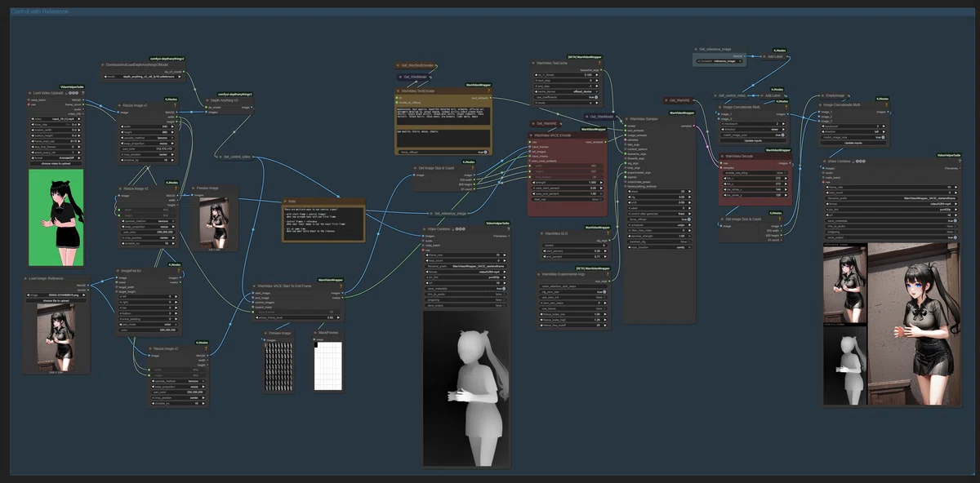Open help icon on output Video Combine node with crf
Image resolution: width=980 pixels, height=483 pixels.
959,161
